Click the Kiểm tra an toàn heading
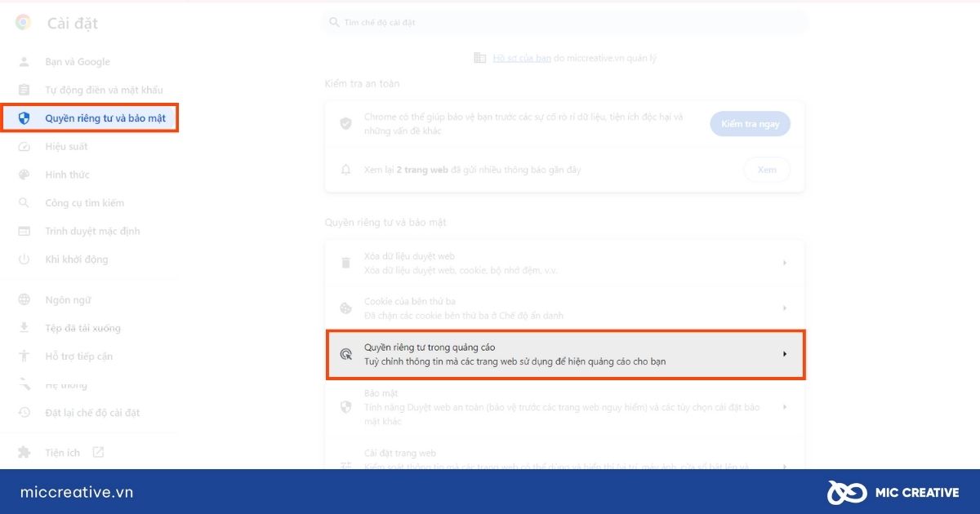The width and height of the screenshot is (980, 514). (362, 83)
